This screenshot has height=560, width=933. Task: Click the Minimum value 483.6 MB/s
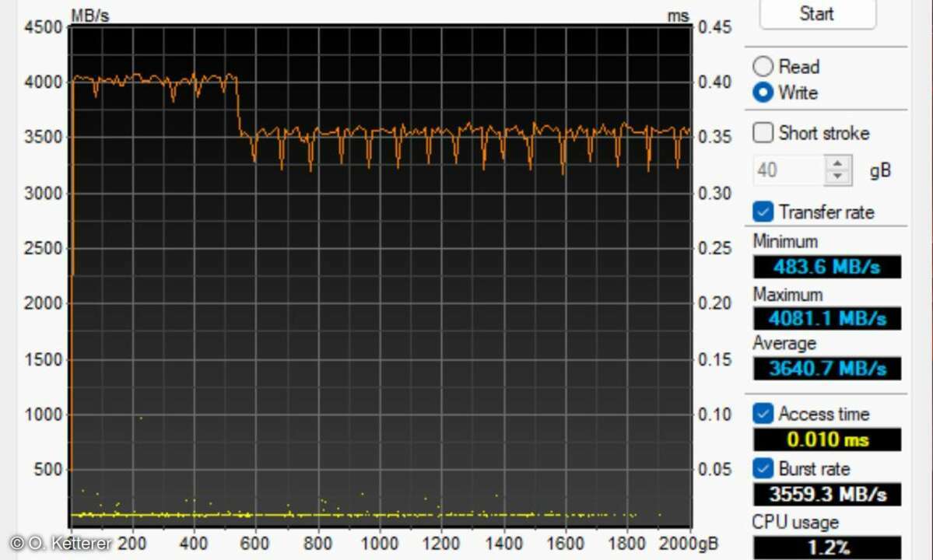pyautogui.click(x=827, y=267)
